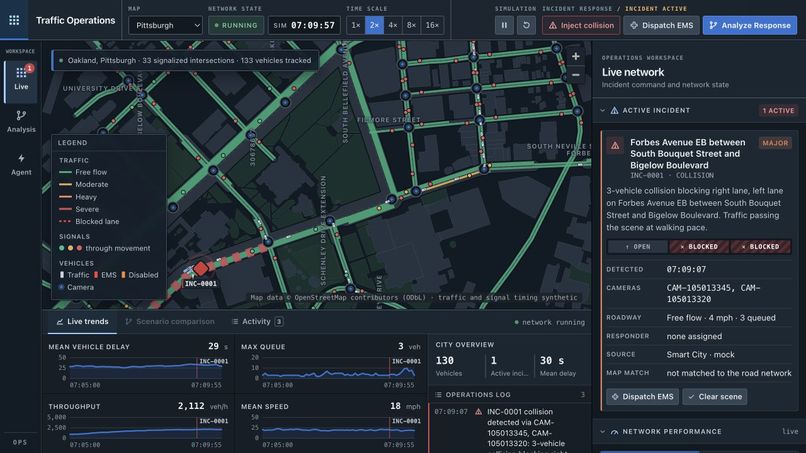Click the INC-0001 incident marker on map
The width and height of the screenshot is (806, 453).
[x=201, y=268]
